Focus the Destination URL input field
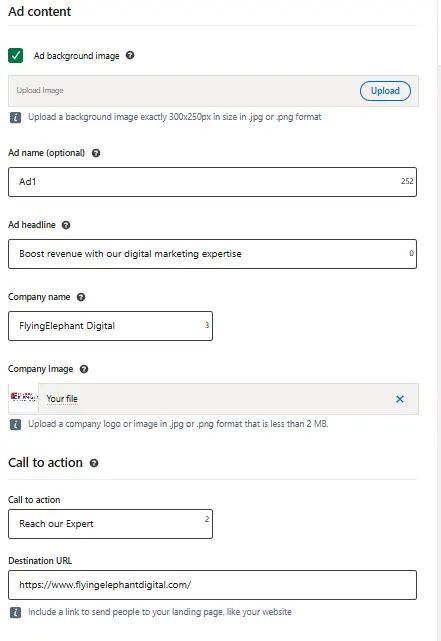Screen dimensions: 441x641 tap(213, 585)
